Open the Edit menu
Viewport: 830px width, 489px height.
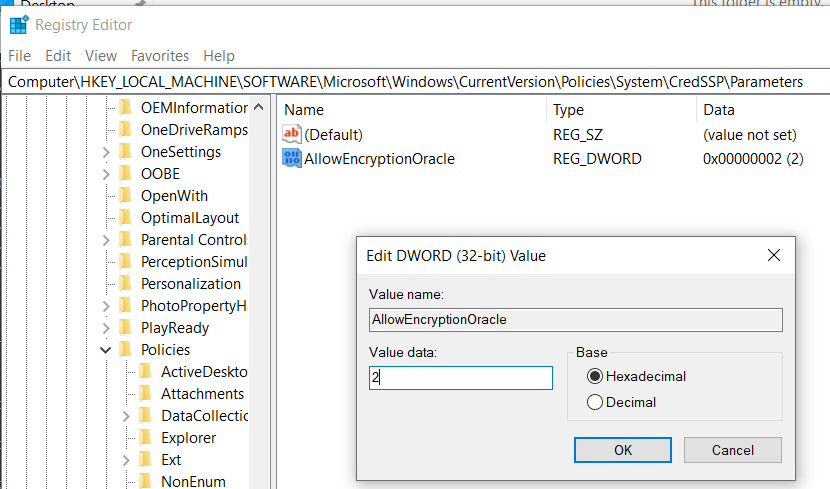point(58,56)
